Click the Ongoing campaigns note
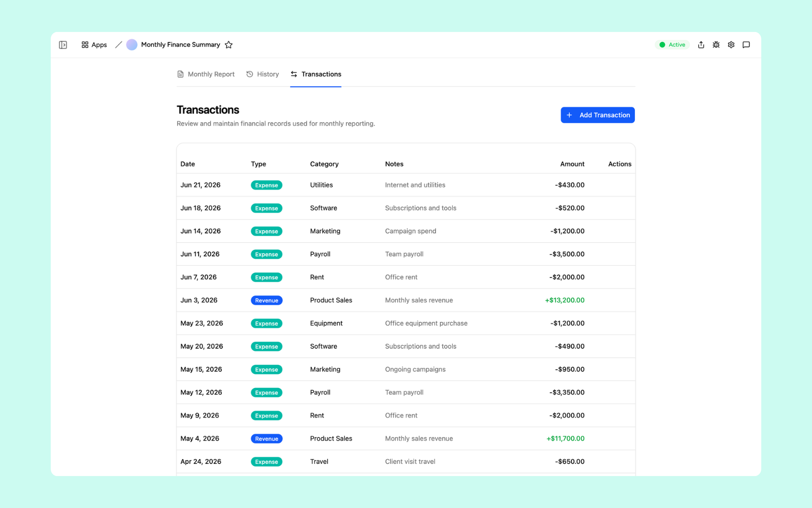Viewport: 812px width, 508px height. (415, 369)
